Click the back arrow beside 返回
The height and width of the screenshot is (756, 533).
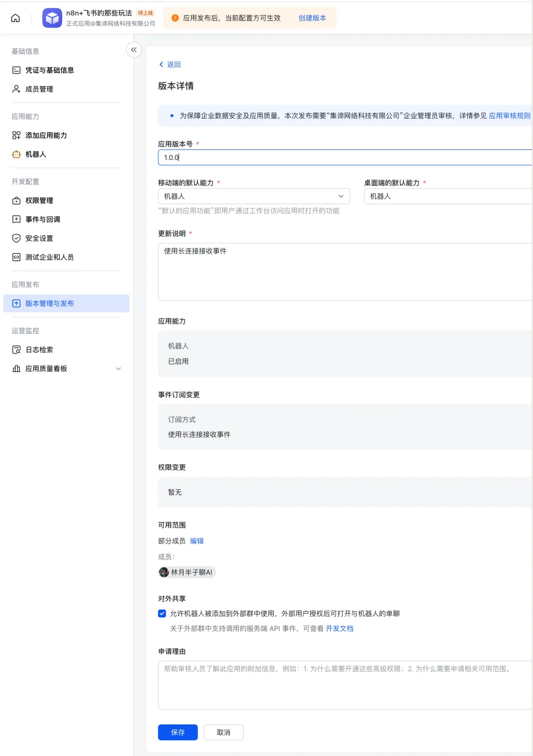[x=161, y=65]
